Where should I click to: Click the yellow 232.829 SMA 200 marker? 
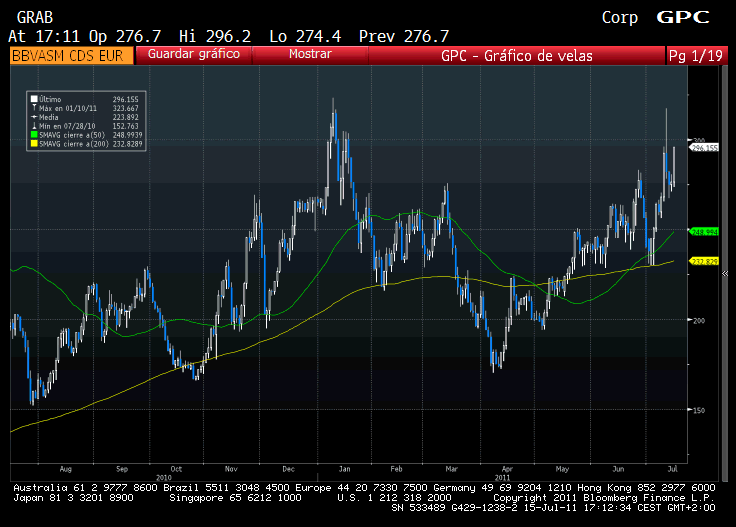click(x=704, y=261)
